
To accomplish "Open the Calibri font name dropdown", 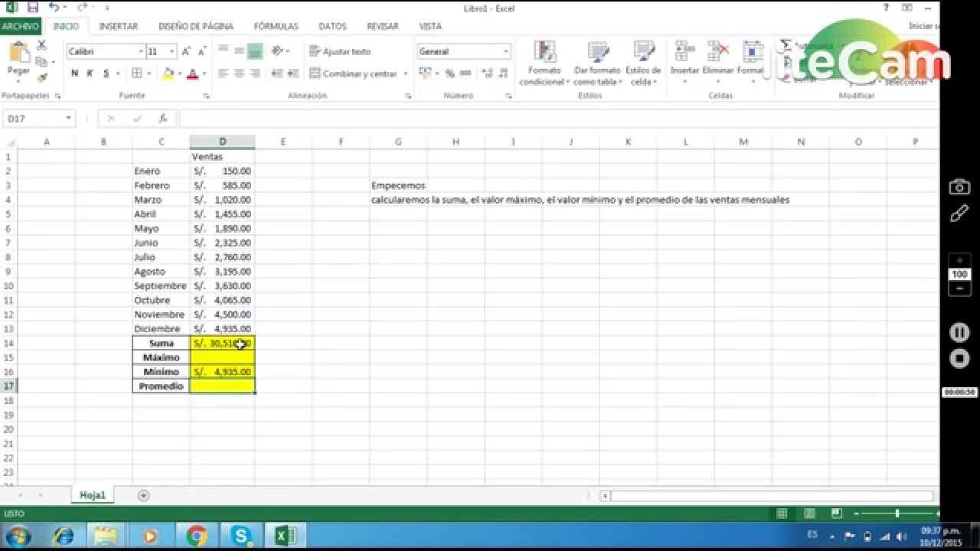I will pos(141,51).
